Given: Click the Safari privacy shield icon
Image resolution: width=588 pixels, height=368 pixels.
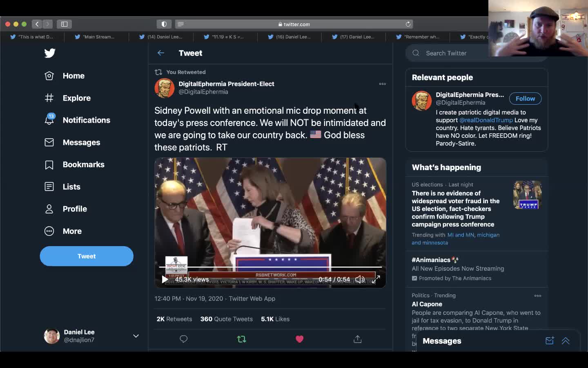Looking at the screenshot, I should 164,24.
